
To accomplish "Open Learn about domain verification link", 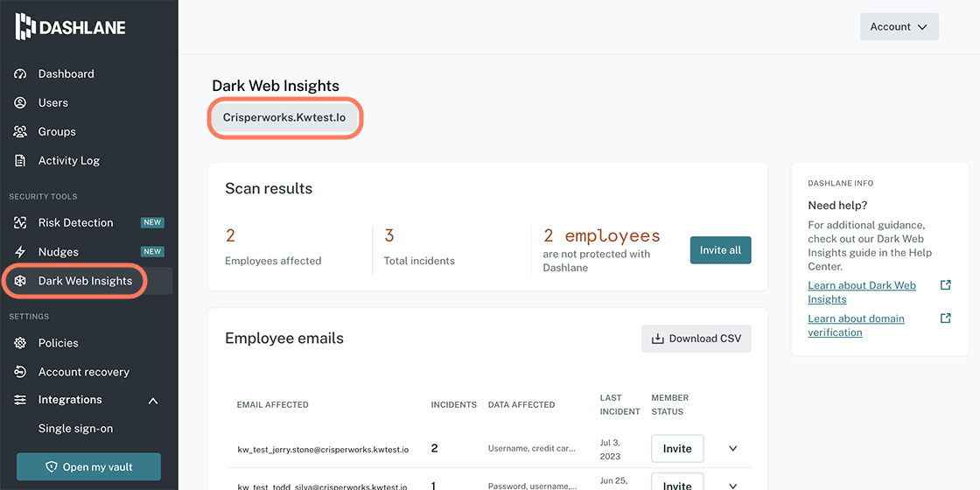I will 857,325.
